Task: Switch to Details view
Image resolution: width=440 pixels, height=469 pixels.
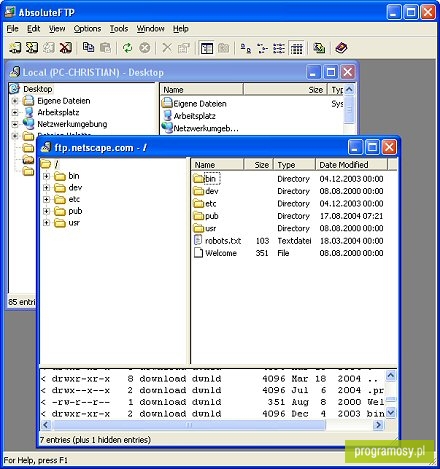Action: pos(296,48)
